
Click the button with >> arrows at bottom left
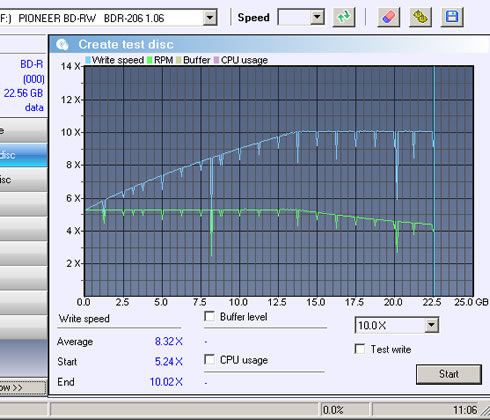pyautogui.click(x=23, y=388)
